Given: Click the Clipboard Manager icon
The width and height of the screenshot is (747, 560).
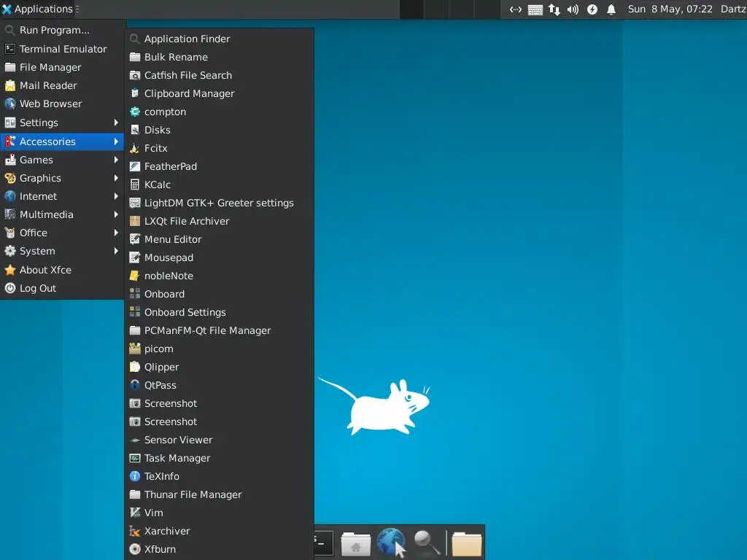Looking at the screenshot, I should point(135,93).
